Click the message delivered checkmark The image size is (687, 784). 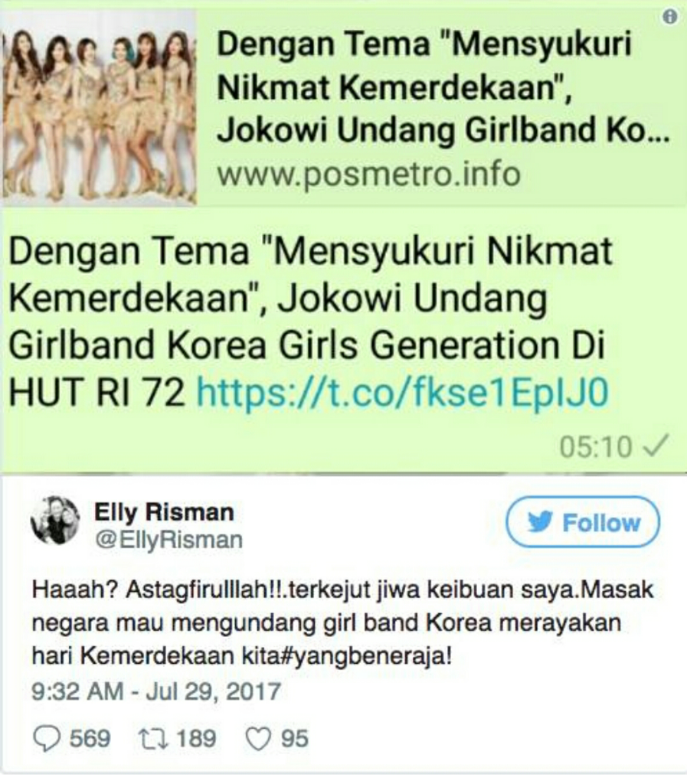[656, 446]
